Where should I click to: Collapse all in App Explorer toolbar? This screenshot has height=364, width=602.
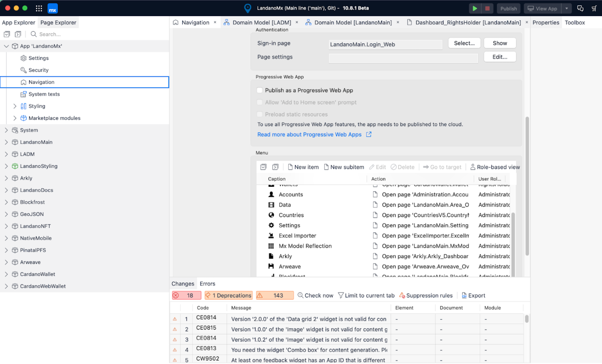point(7,34)
